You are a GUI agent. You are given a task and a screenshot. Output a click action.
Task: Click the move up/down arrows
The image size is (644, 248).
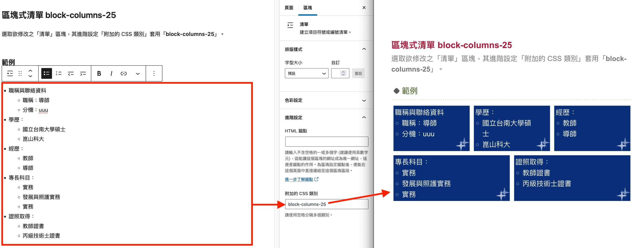coord(30,73)
